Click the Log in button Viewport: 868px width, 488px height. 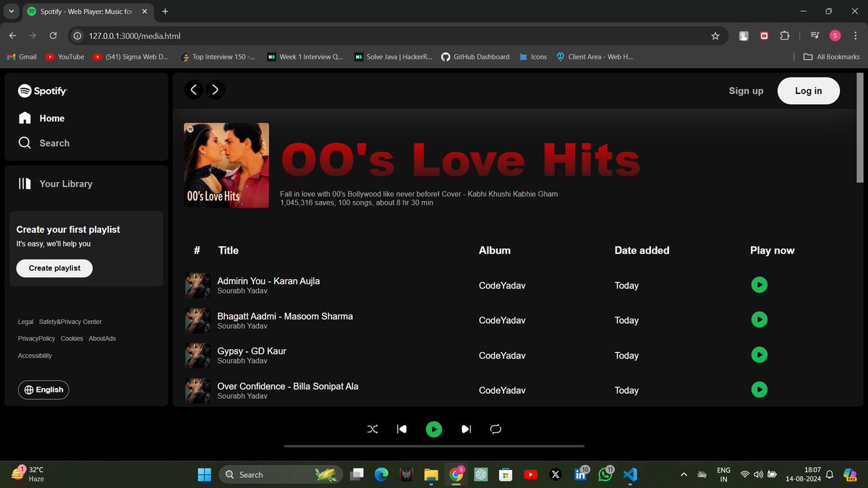(x=809, y=91)
